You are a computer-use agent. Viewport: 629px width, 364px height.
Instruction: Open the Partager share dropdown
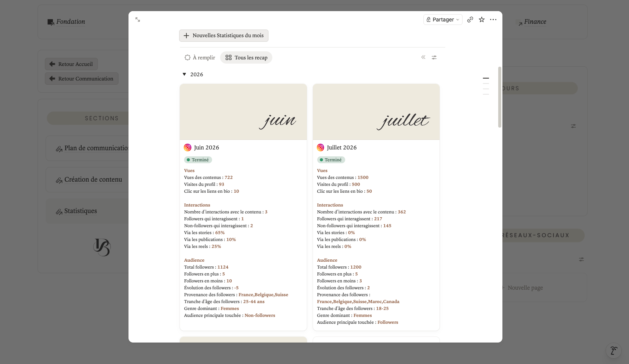(443, 20)
